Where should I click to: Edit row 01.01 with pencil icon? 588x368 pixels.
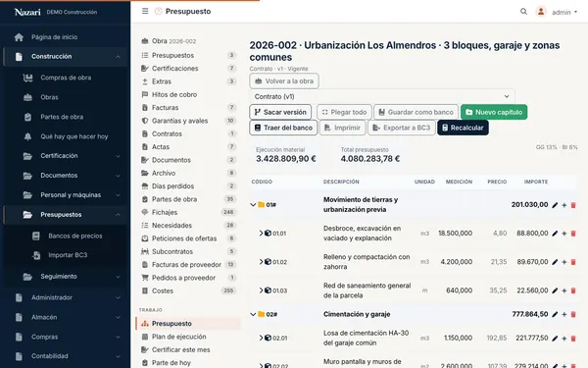555,234
